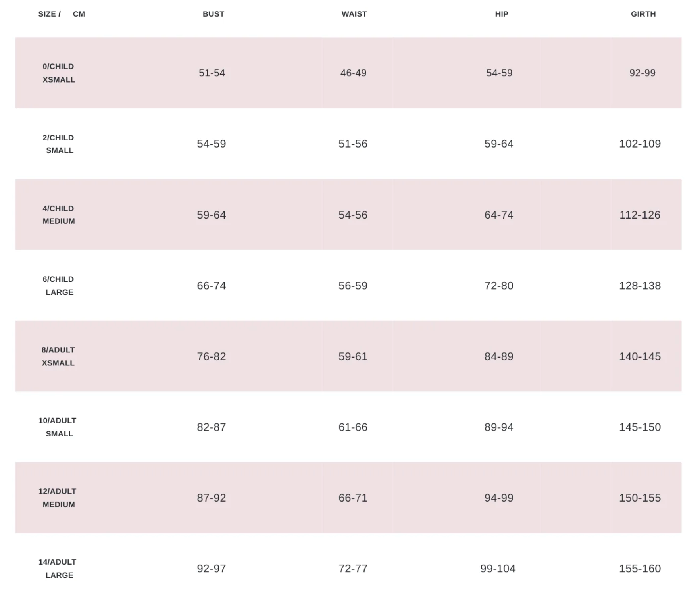Click the GIRTH column header

[643, 14]
